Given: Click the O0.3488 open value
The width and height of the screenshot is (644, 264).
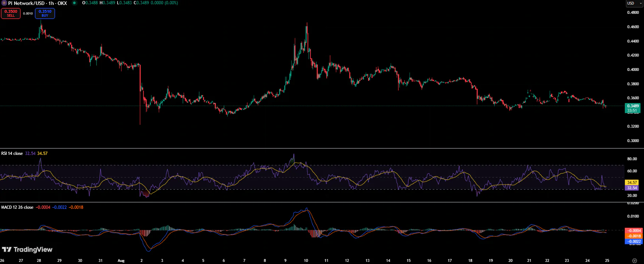Looking at the screenshot, I should click(90, 3).
